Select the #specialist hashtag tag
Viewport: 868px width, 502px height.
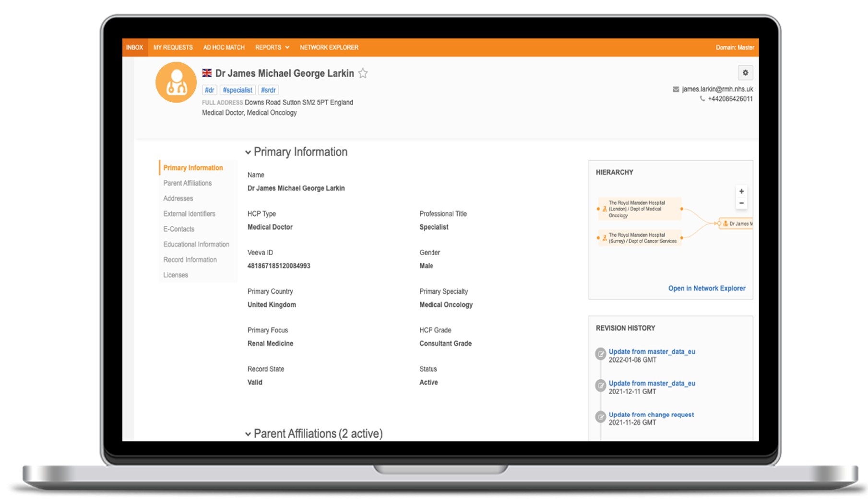(237, 90)
